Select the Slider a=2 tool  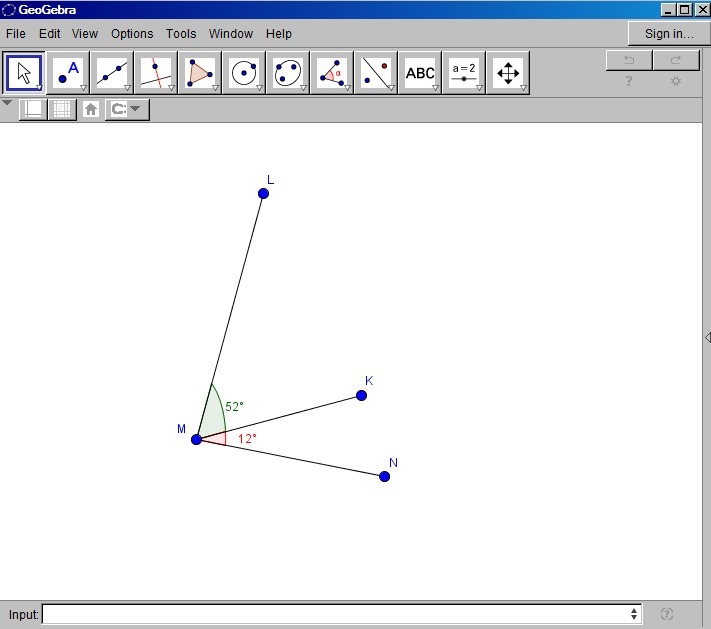pos(463,73)
